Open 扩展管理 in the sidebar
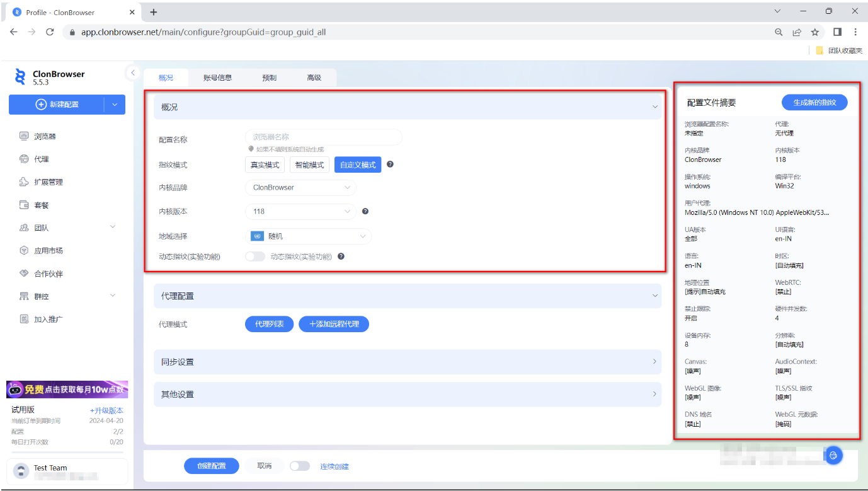The width and height of the screenshot is (868, 491). click(49, 182)
